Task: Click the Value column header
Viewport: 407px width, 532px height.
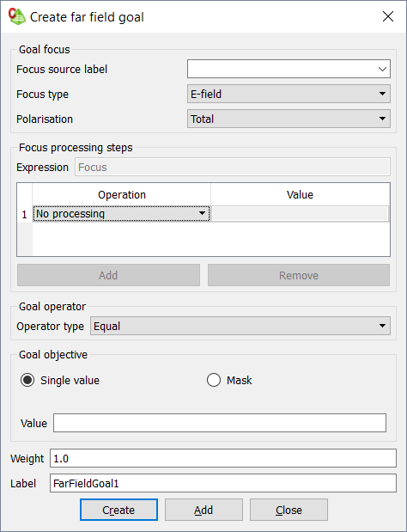Action: click(x=300, y=194)
